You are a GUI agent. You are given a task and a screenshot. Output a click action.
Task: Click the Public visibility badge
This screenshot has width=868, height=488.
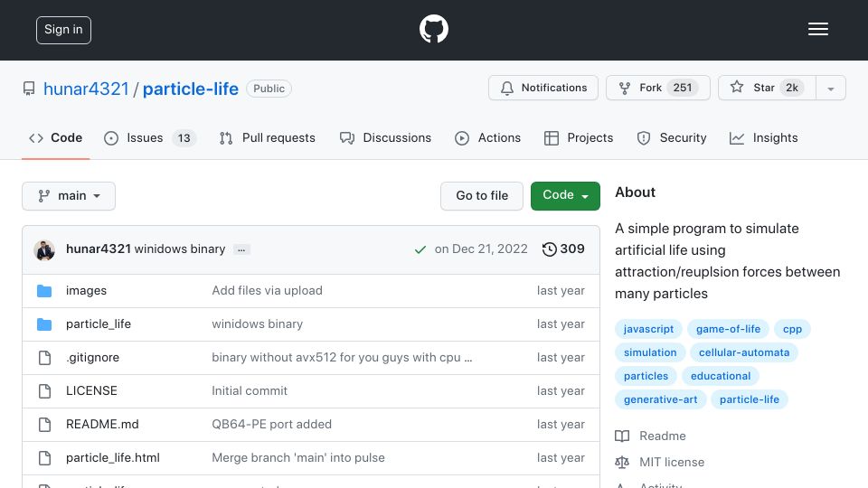[269, 89]
